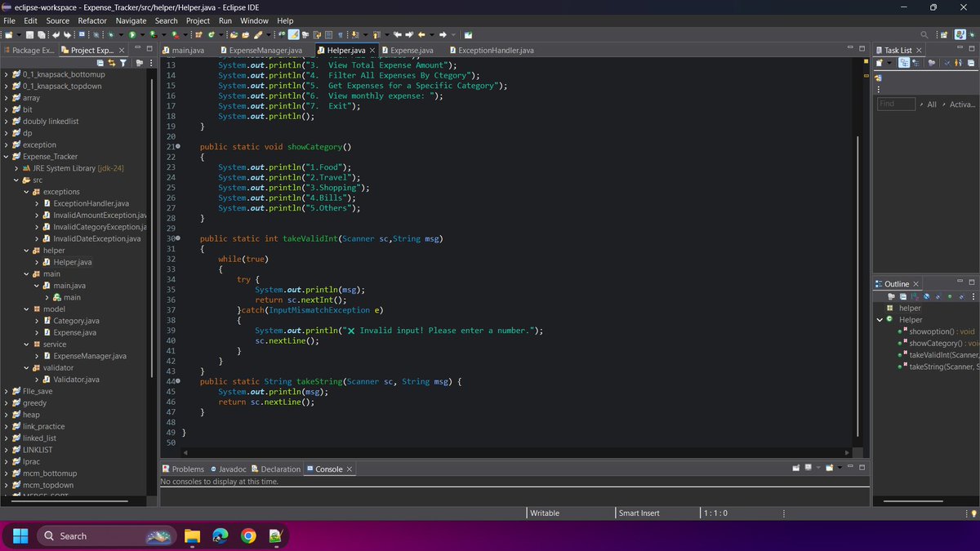Switch to the ExpenseManager.java editor tab

pos(260,51)
